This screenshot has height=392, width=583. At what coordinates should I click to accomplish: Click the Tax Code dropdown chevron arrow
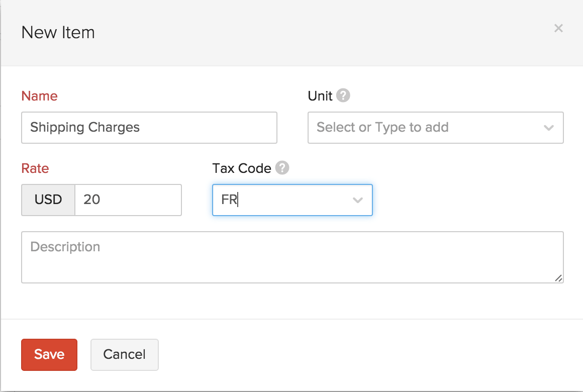point(357,200)
